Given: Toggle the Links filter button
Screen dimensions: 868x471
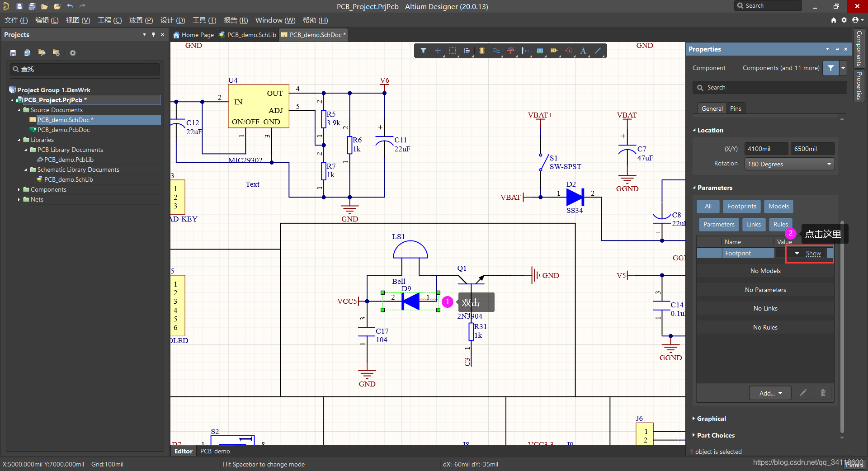Looking at the screenshot, I should (x=754, y=224).
